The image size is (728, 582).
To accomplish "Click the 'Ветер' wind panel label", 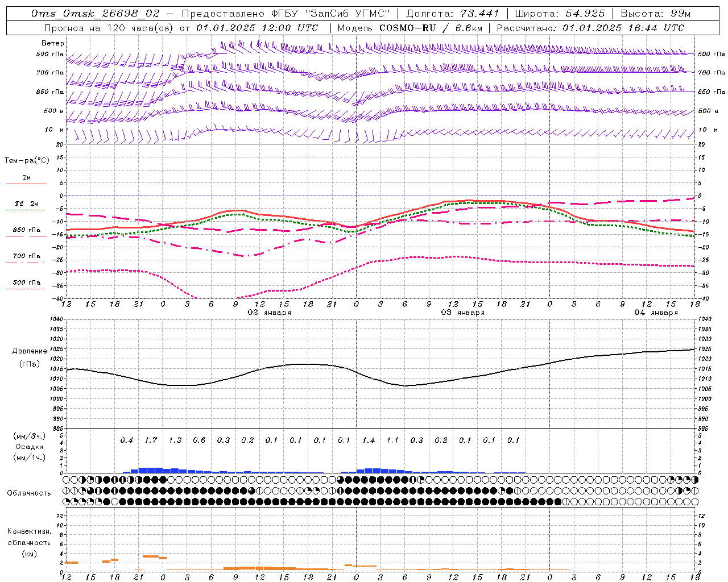I will pyautogui.click(x=53, y=43).
